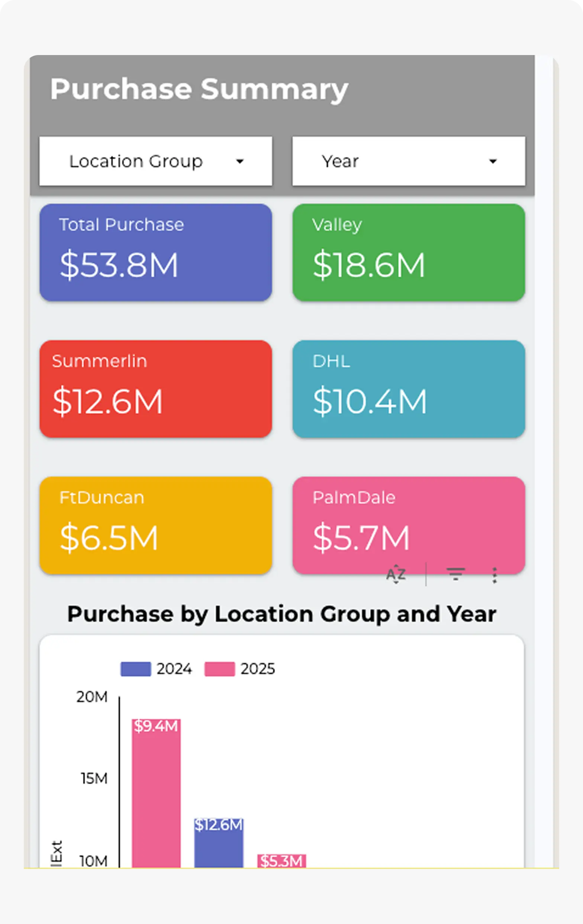Click the Purchase Summary header title
This screenshot has width=583, height=924.
(199, 89)
